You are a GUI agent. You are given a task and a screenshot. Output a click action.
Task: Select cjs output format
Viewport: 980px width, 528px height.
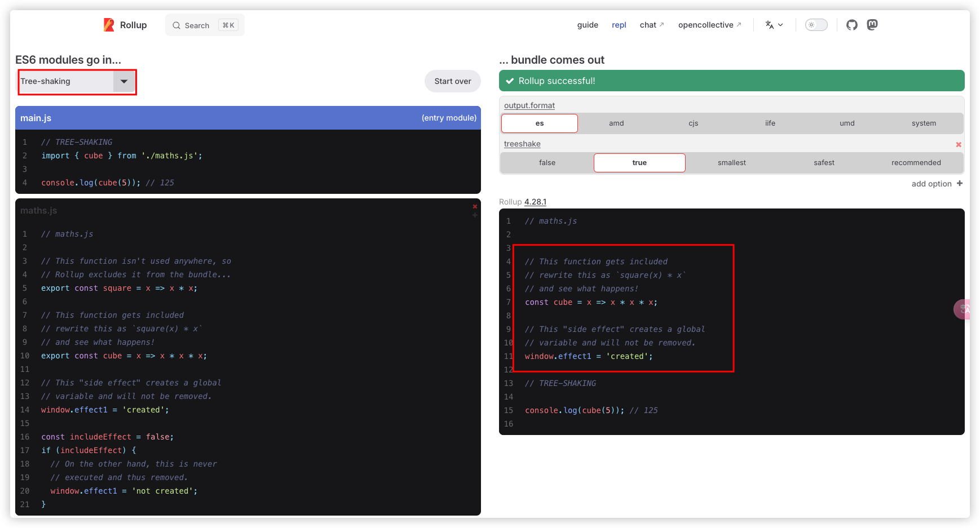[693, 123]
